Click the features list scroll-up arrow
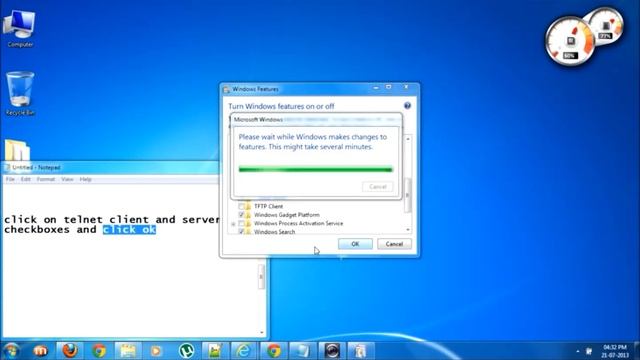Image resolution: width=640 pixels, height=360 pixels. (408, 139)
